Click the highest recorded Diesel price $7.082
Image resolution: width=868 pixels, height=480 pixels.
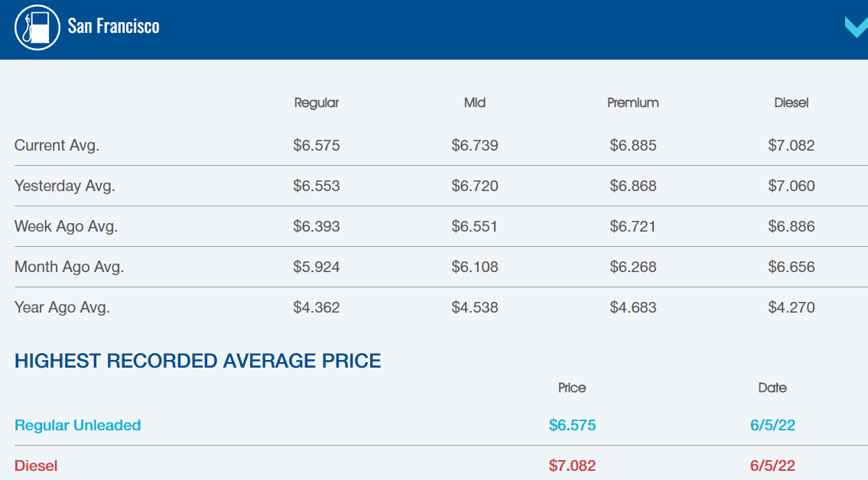[572, 465]
